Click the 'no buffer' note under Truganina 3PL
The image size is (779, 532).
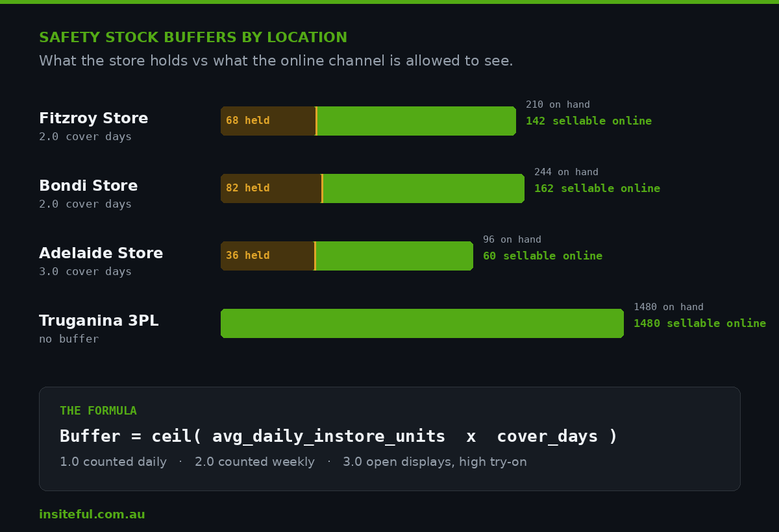(69, 339)
